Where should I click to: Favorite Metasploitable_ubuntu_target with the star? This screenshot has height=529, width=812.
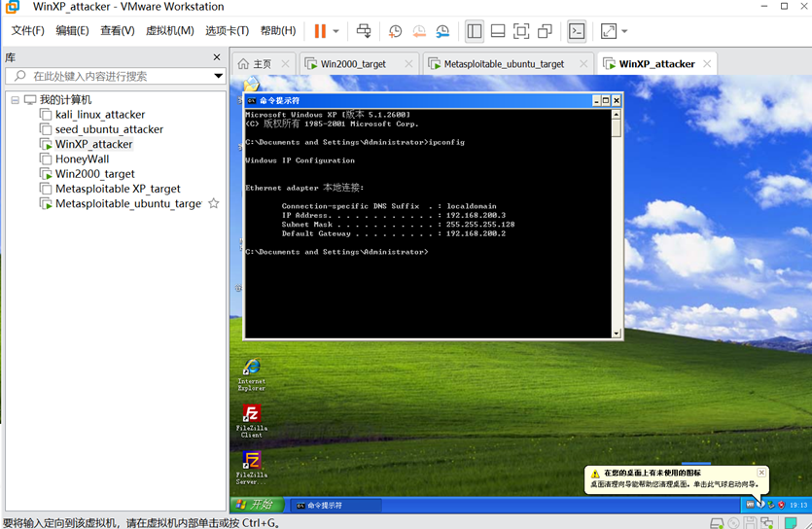point(213,203)
